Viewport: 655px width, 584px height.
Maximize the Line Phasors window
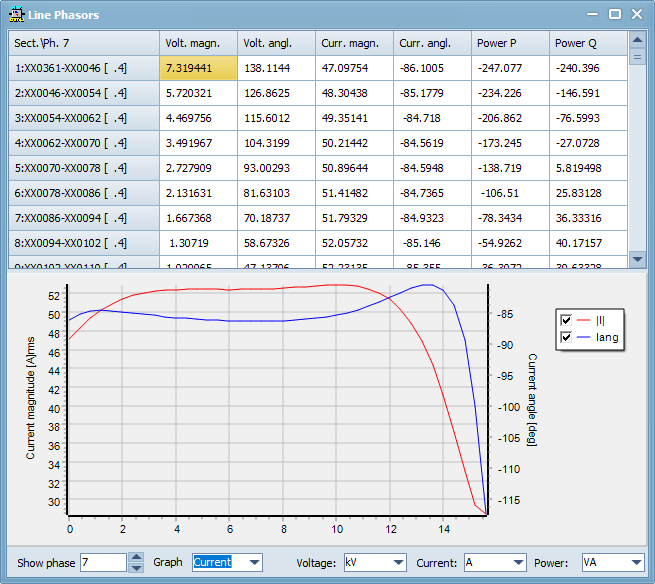click(x=615, y=14)
